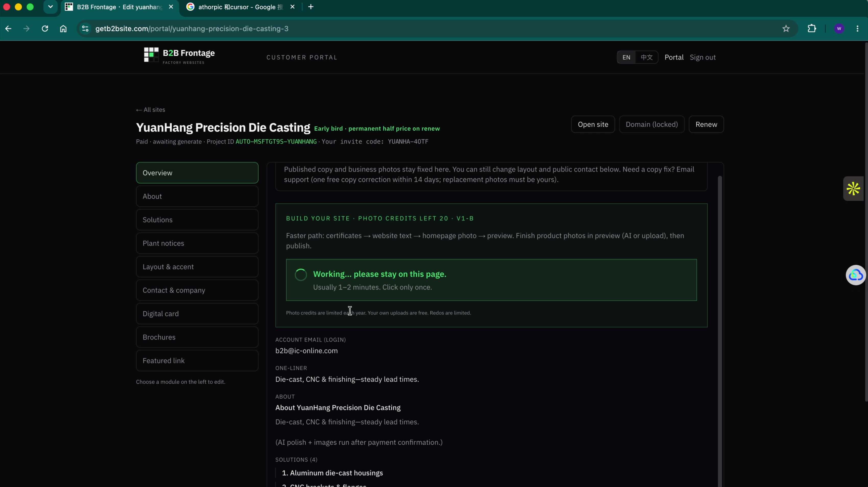Screen dimensions: 868x487
Task: Open the Solutions module
Action: tap(197, 220)
